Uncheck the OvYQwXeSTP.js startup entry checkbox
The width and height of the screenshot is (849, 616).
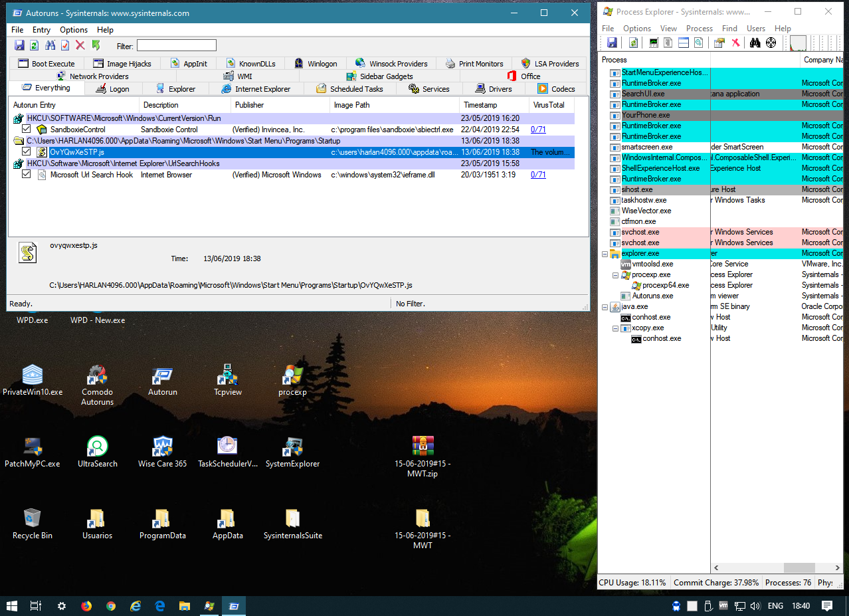point(26,152)
